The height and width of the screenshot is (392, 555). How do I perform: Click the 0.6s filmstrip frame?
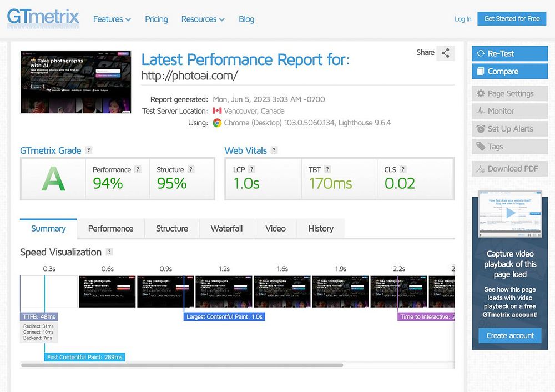[x=107, y=292]
